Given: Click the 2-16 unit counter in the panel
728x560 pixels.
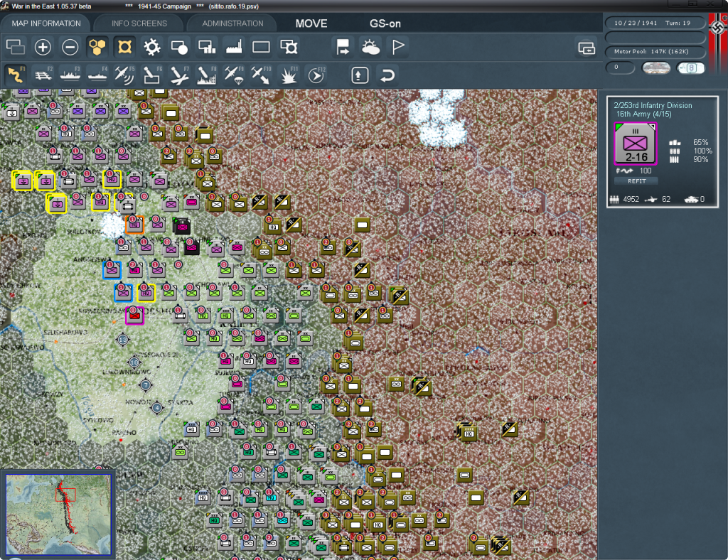Looking at the screenshot, I should [636, 144].
